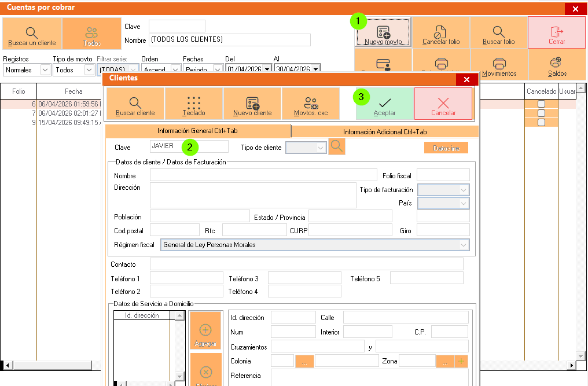Click the Folio fiscal field
Image resolution: width=588 pixels, height=386 pixels.
click(x=443, y=175)
